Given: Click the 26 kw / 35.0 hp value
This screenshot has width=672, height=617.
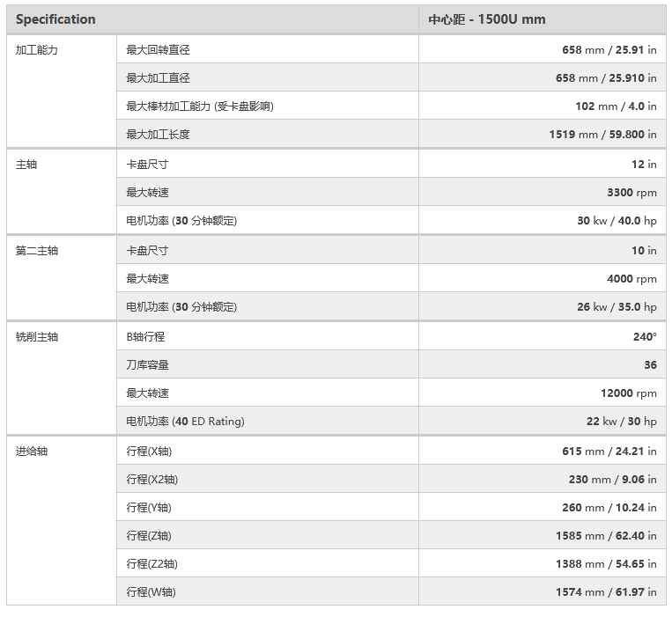Looking at the screenshot, I should click(x=617, y=307).
